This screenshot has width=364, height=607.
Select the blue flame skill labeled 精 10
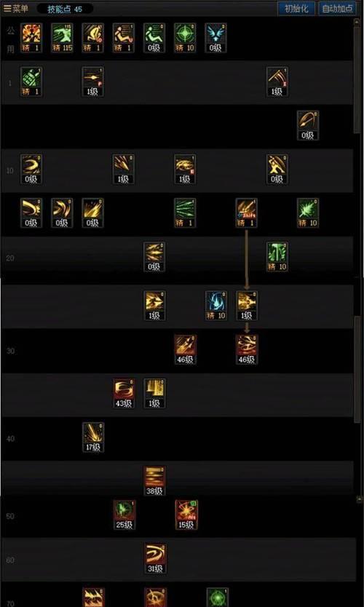pos(216,306)
